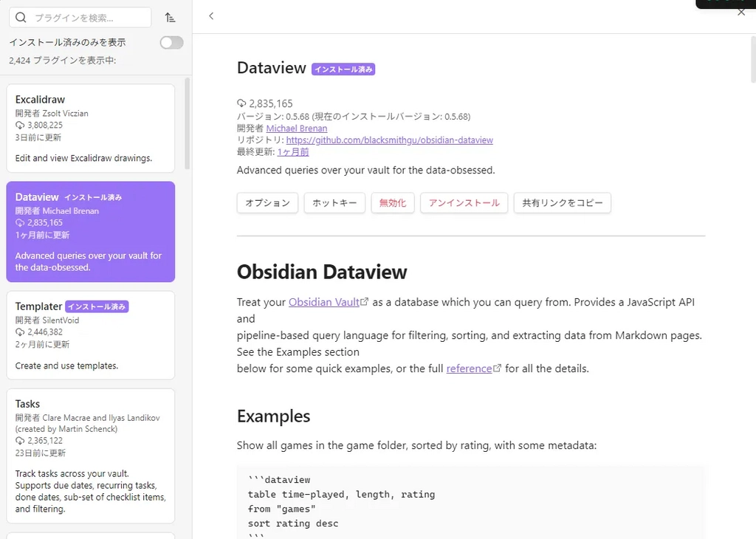
Task: Click the 2,424 プラグインを表示中 count text
Action: pos(63,61)
